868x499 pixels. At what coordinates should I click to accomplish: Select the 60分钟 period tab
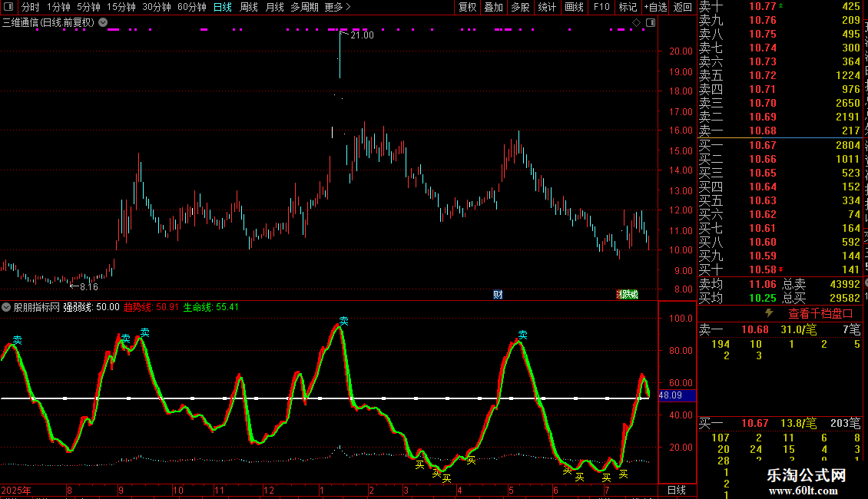click(192, 7)
